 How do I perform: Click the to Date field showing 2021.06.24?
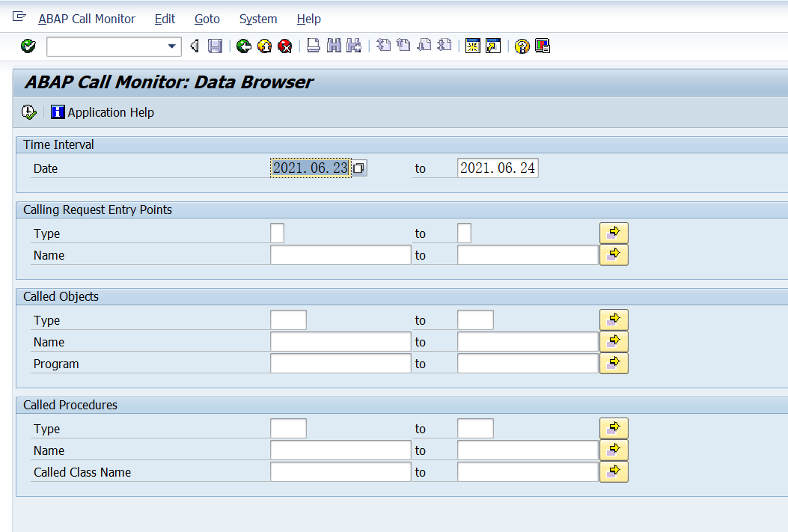(498, 168)
